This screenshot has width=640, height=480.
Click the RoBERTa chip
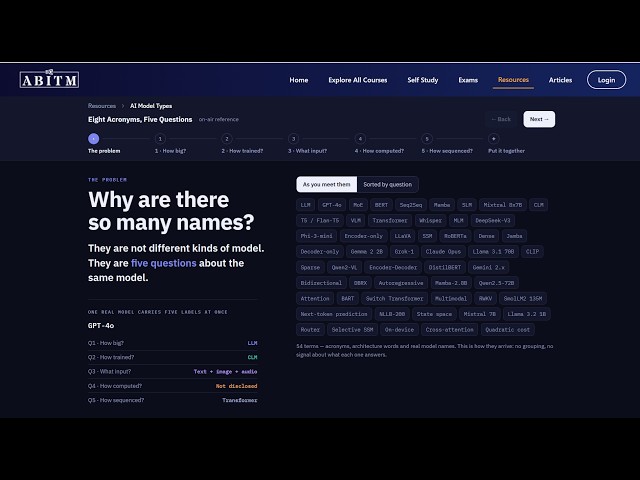tap(455, 236)
